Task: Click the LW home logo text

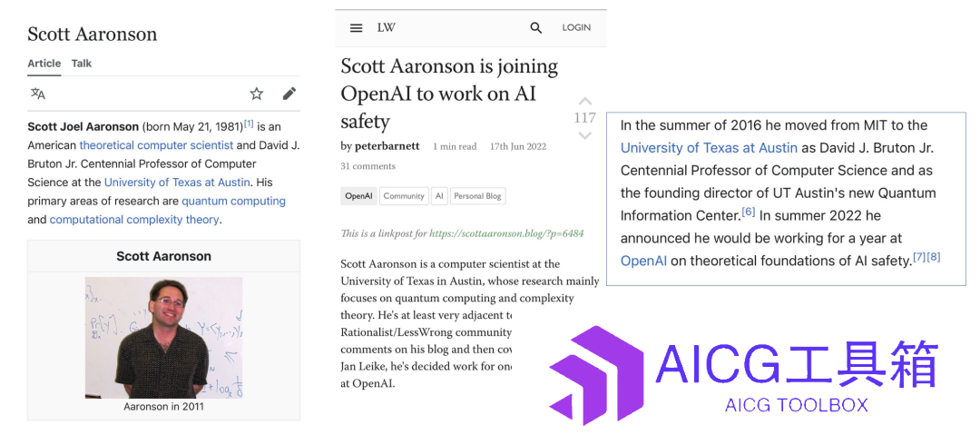Action: pos(387,27)
